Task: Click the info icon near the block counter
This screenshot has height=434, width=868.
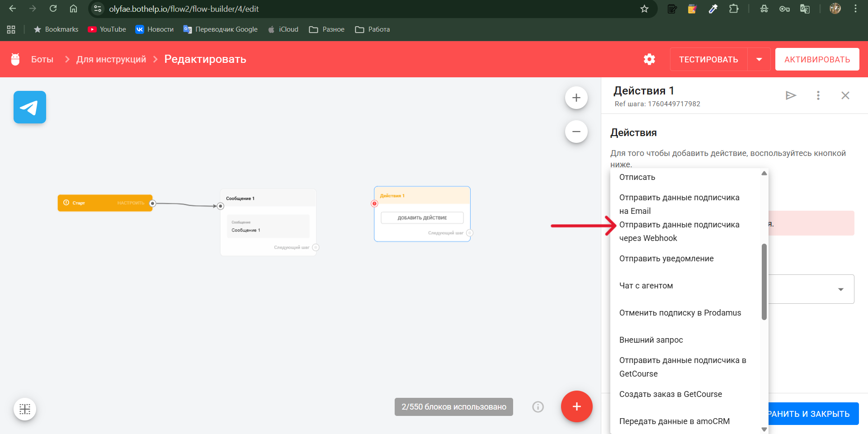Action: click(538, 407)
